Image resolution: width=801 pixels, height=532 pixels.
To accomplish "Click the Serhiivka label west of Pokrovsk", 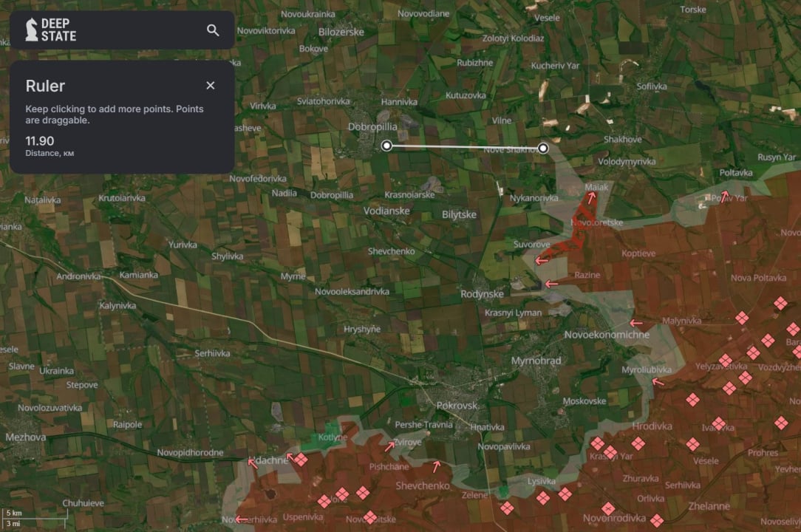I will point(212,353).
